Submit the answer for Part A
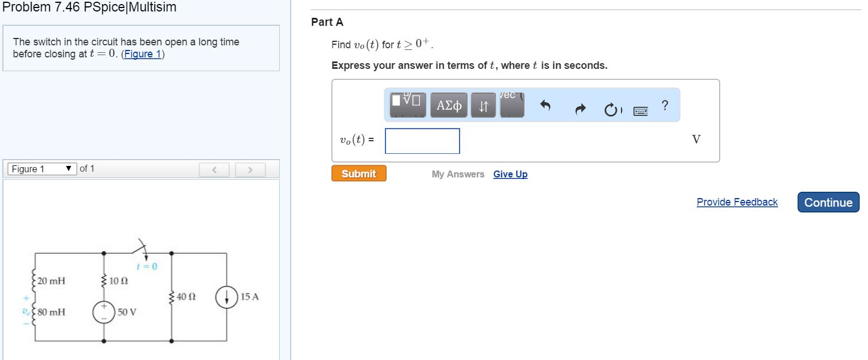The image size is (868, 360). click(x=358, y=173)
